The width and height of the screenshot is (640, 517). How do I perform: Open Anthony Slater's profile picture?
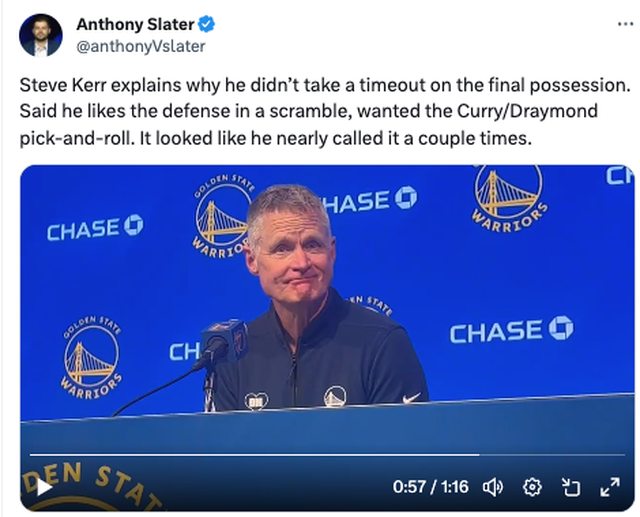pyautogui.click(x=40, y=35)
